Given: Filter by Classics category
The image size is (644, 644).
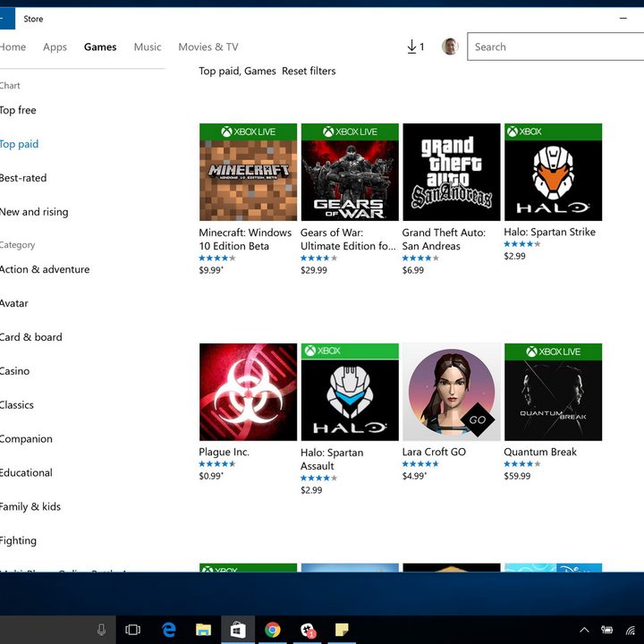Looking at the screenshot, I should coord(16,405).
